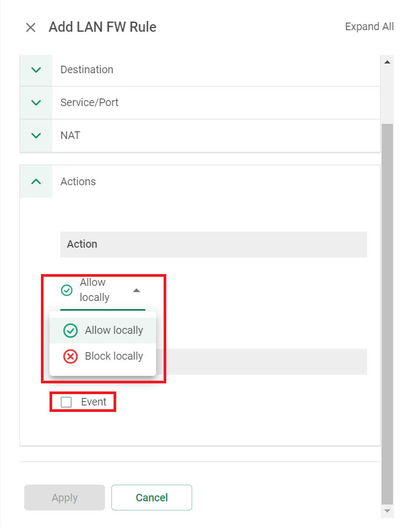Click the Destination section title

tap(87, 70)
